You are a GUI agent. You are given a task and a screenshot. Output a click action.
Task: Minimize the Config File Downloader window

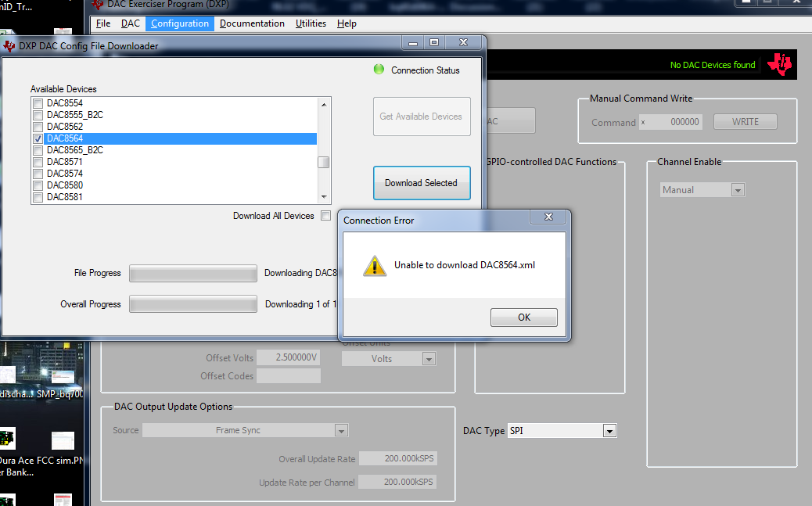(413, 43)
